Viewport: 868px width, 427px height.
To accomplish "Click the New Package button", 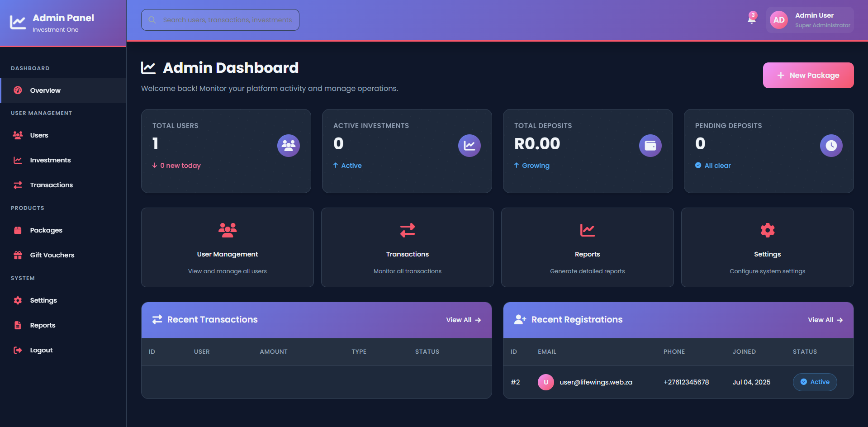I will (808, 75).
